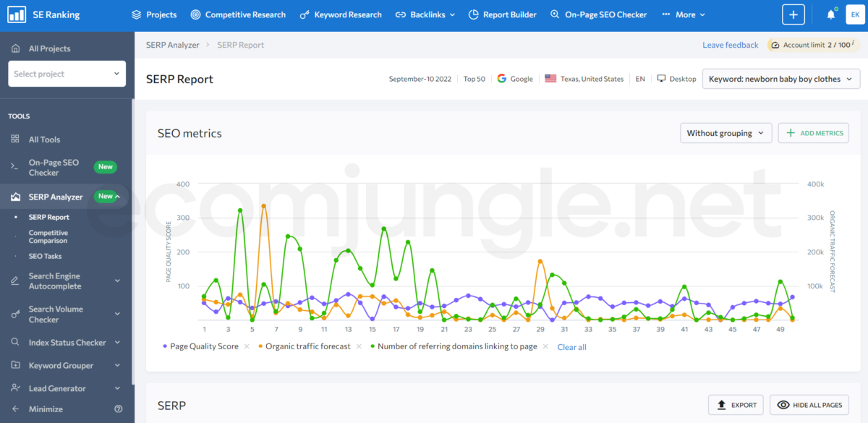The image size is (868, 423).
Task: Click the EK user avatar
Action: click(x=855, y=14)
